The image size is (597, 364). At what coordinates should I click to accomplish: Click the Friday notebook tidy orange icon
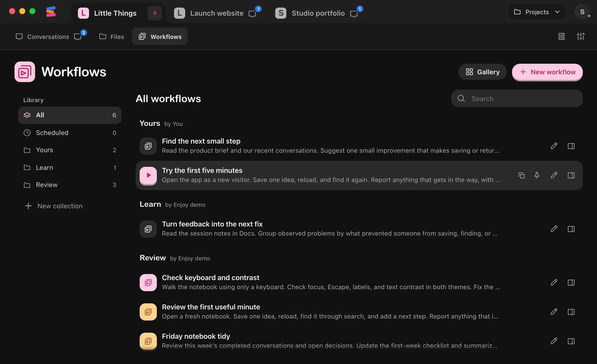[x=148, y=341]
